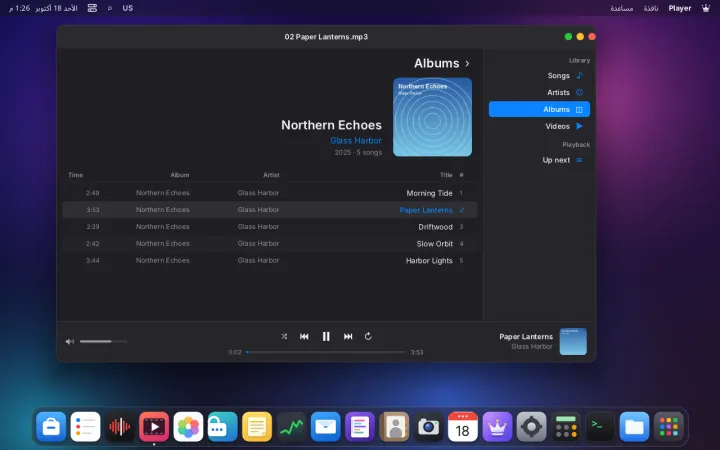The height and width of the screenshot is (450, 720).
Task: Open the Contacts app in dock
Action: (394, 427)
